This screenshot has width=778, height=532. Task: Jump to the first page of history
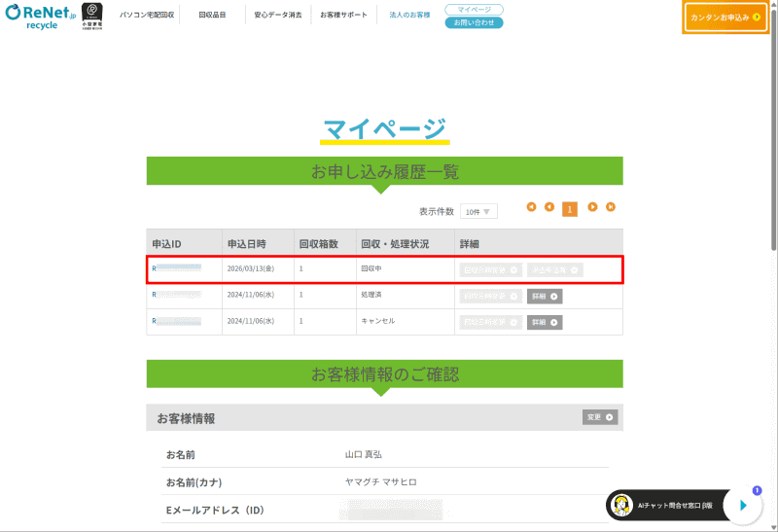tap(531, 207)
